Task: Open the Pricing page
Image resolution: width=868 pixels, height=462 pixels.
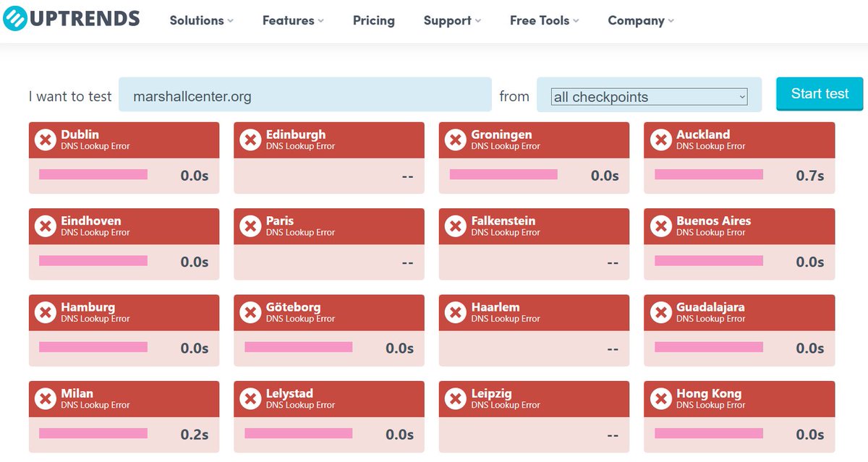Action: (x=374, y=20)
